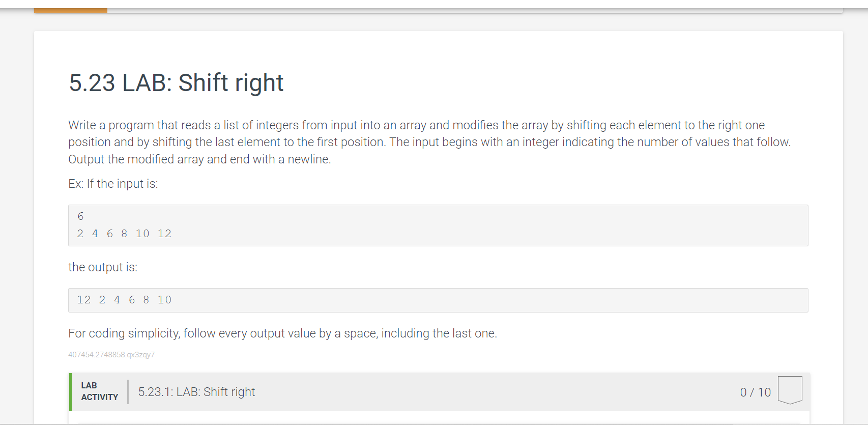868x425 pixels.
Task: Click the gray portion of the top progress bar
Action: pos(475,10)
